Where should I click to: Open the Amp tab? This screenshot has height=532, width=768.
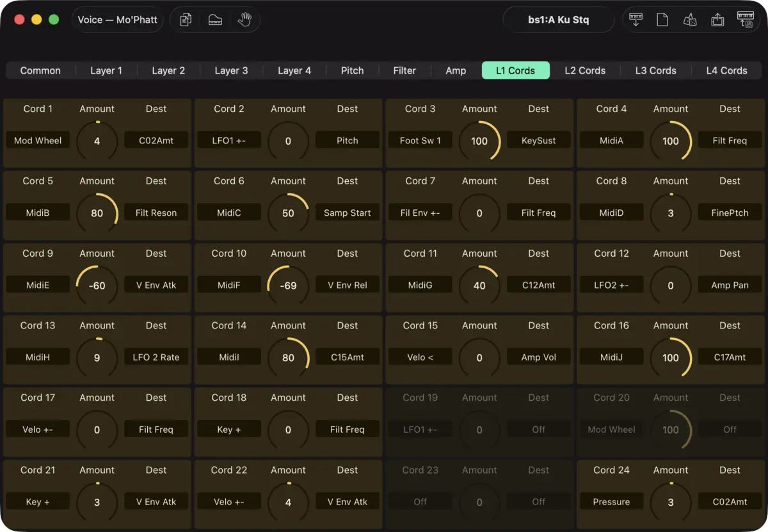coord(456,70)
